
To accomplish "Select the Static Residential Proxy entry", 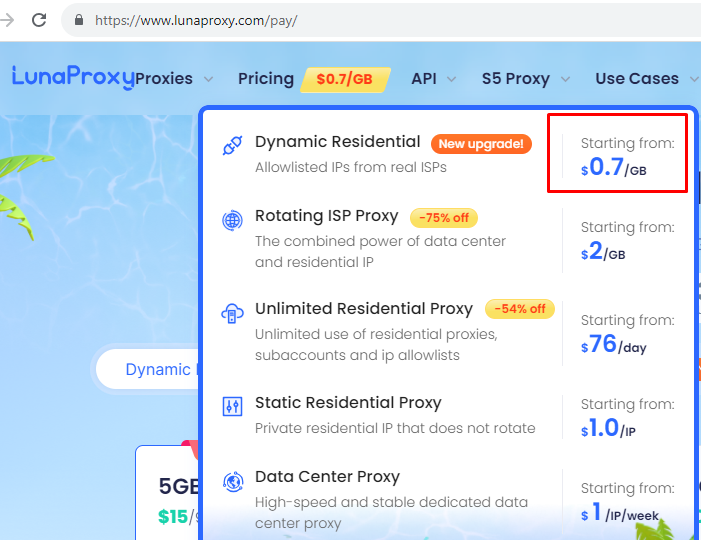I will [348, 403].
